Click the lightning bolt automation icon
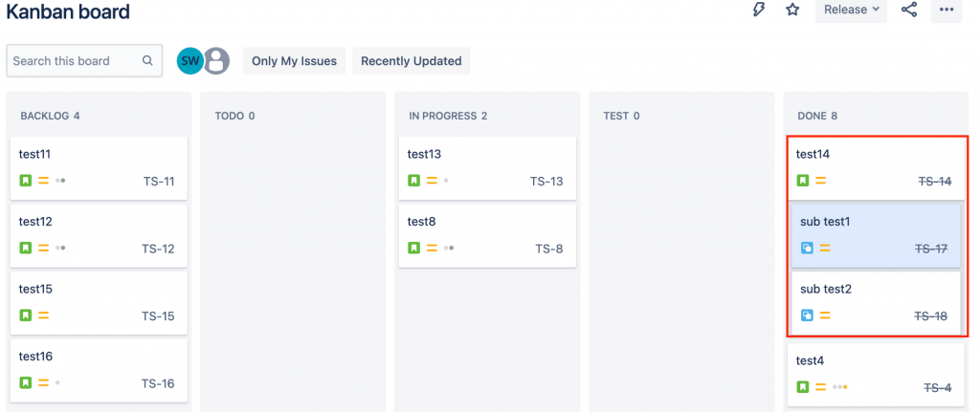980x412 pixels. point(759,10)
